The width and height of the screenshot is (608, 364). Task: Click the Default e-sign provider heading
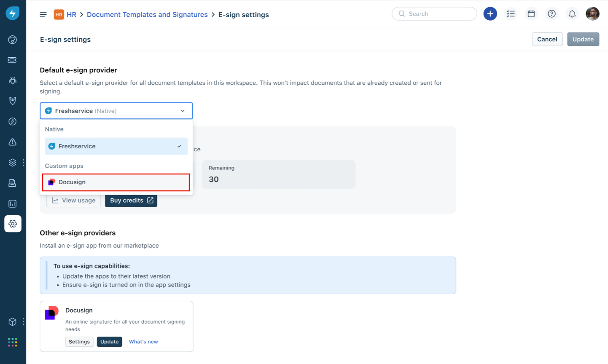[x=78, y=70]
